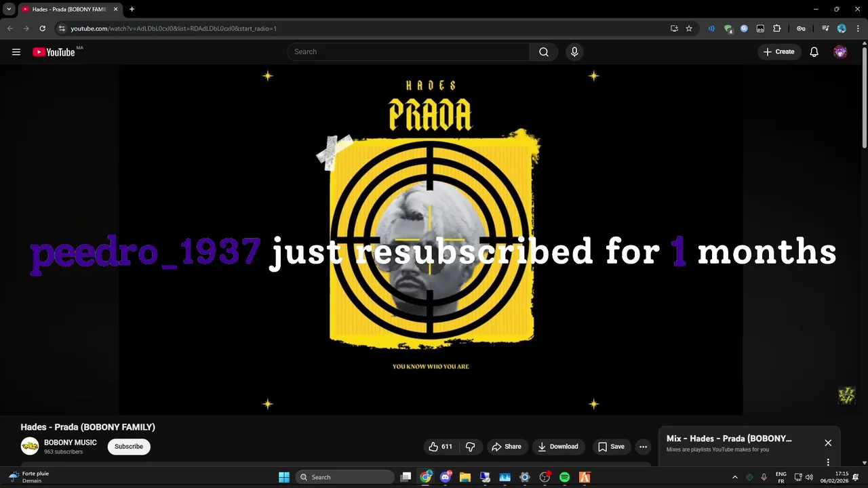This screenshot has height=488, width=868.
Task: Open the Chrome extensions puzzle icon
Action: 777,28
